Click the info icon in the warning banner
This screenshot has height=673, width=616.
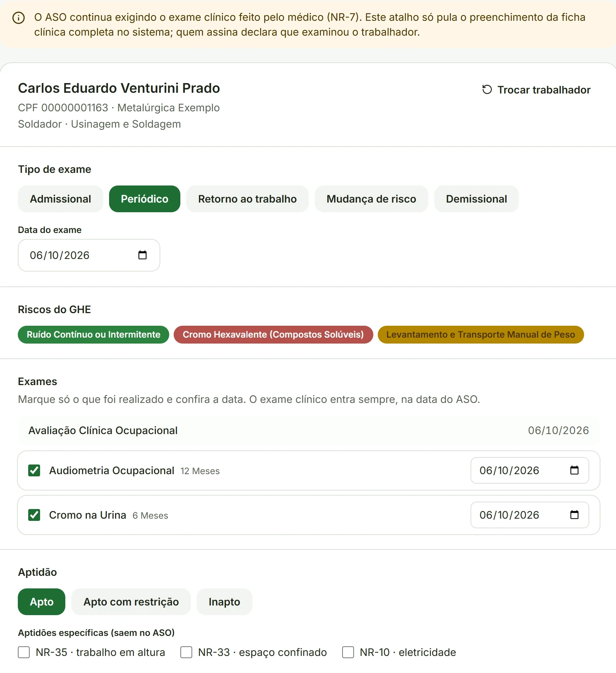click(19, 18)
